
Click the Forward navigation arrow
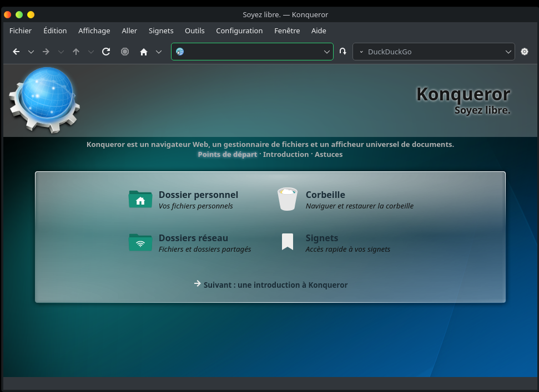pos(46,52)
